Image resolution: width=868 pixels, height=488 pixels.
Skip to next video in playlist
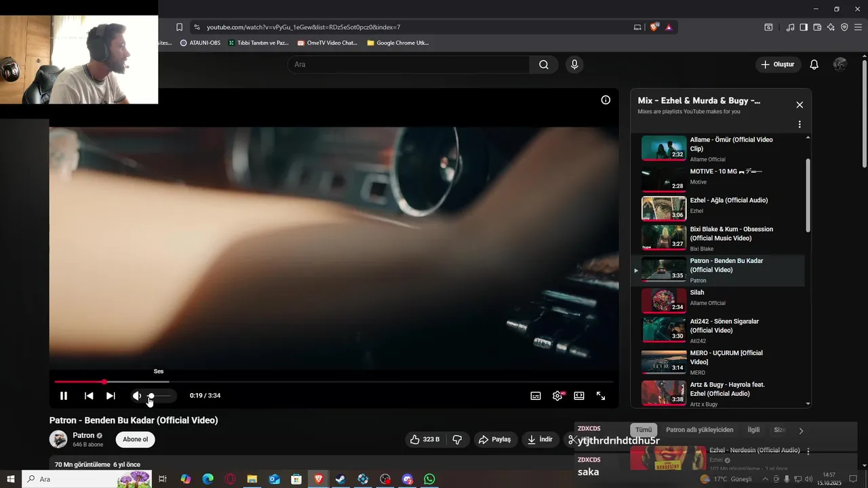pos(111,396)
